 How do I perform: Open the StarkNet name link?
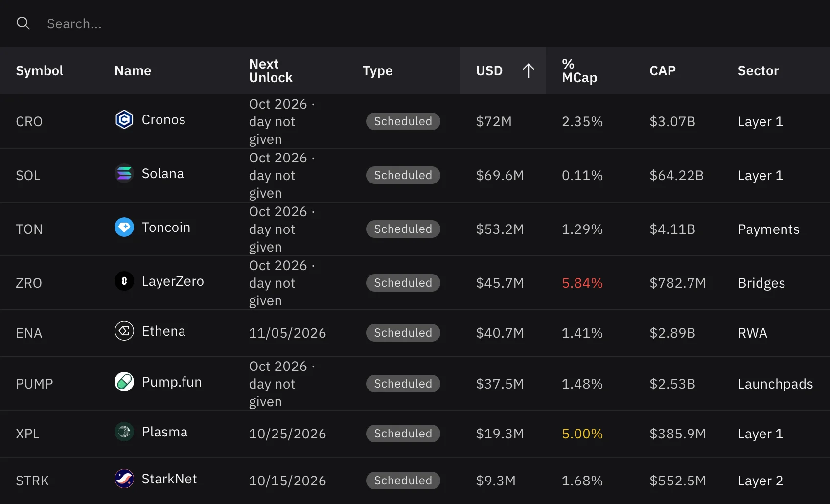click(x=169, y=479)
